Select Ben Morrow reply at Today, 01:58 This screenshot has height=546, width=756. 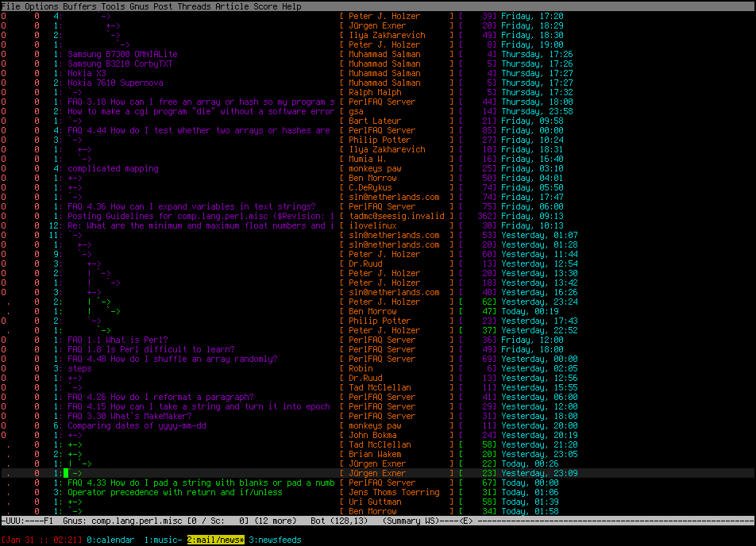372,511
